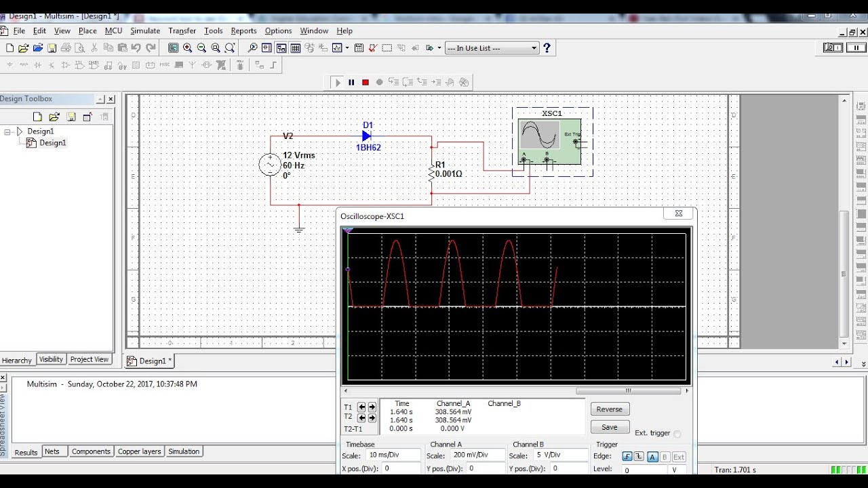Set trigger source to Ext
The height and width of the screenshot is (488, 868).
click(678, 457)
